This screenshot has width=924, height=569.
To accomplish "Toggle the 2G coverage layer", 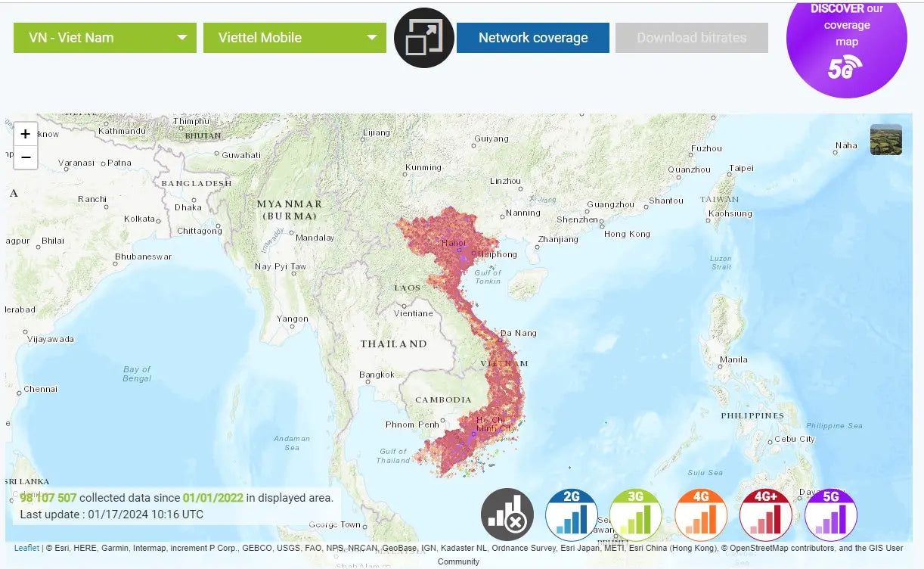I will (572, 515).
